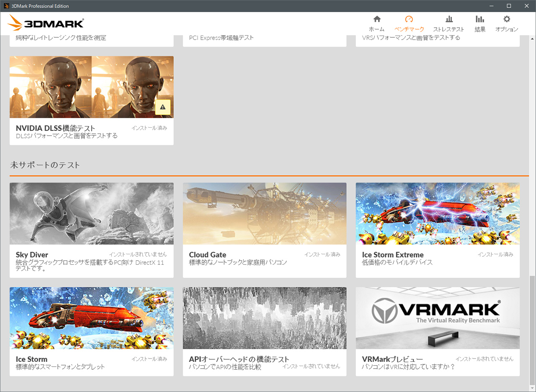Image resolution: width=536 pixels, height=392 pixels.
Task: Click the Cloud Gate title text
Action: pos(207,255)
